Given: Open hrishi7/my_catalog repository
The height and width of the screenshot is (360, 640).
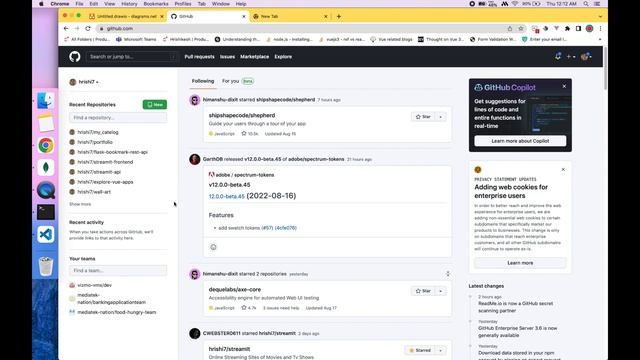Looking at the screenshot, I should (98, 132).
